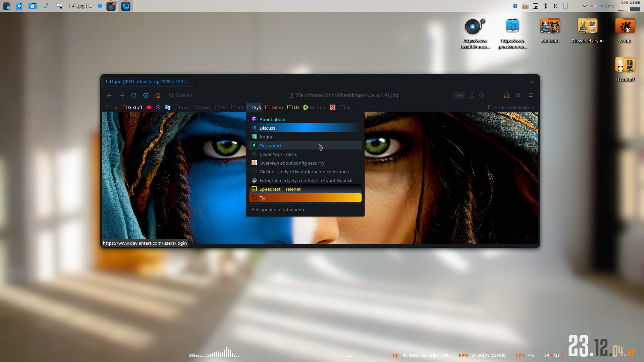Open the K-rap desktop icon

coord(625,31)
